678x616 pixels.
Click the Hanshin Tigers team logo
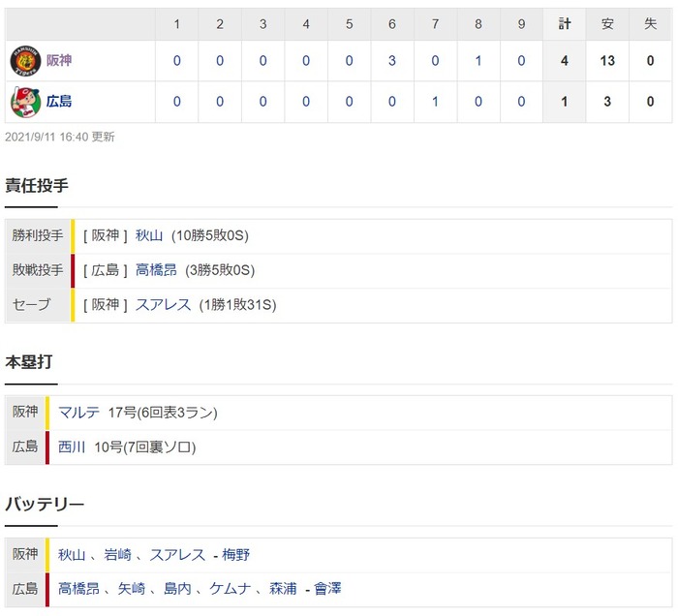25,61
